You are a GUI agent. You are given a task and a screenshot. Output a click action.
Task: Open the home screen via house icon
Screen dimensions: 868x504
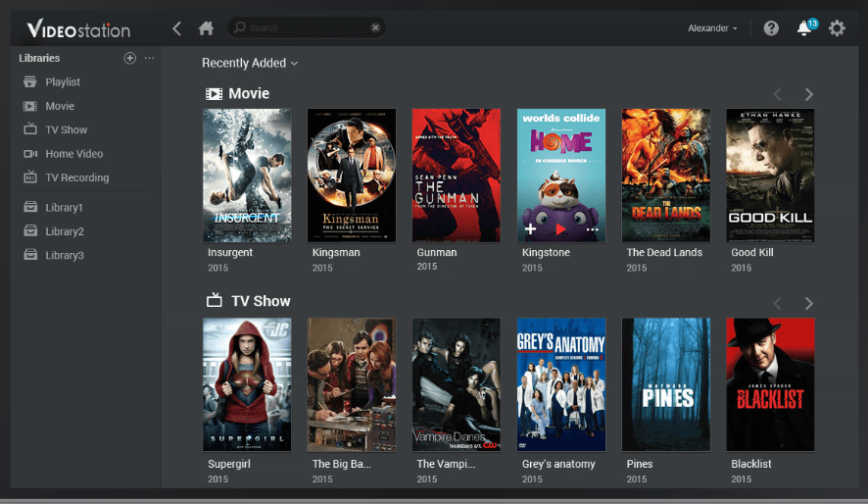(x=206, y=28)
